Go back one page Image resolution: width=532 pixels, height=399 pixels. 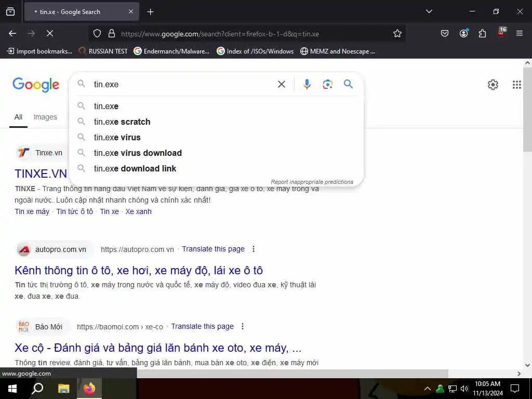coord(12,33)
